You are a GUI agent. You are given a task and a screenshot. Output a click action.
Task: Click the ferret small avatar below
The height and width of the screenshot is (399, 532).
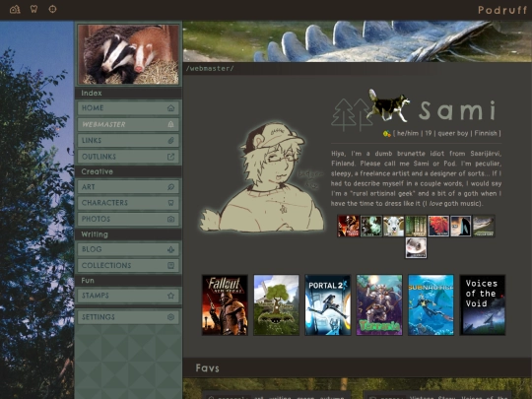tap(416, 248)
